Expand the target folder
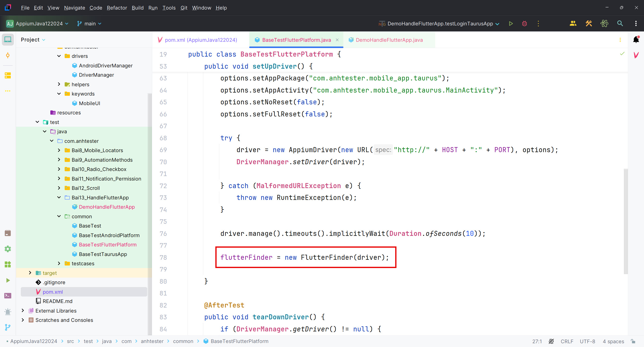644x347 pixels. [30, 273]
